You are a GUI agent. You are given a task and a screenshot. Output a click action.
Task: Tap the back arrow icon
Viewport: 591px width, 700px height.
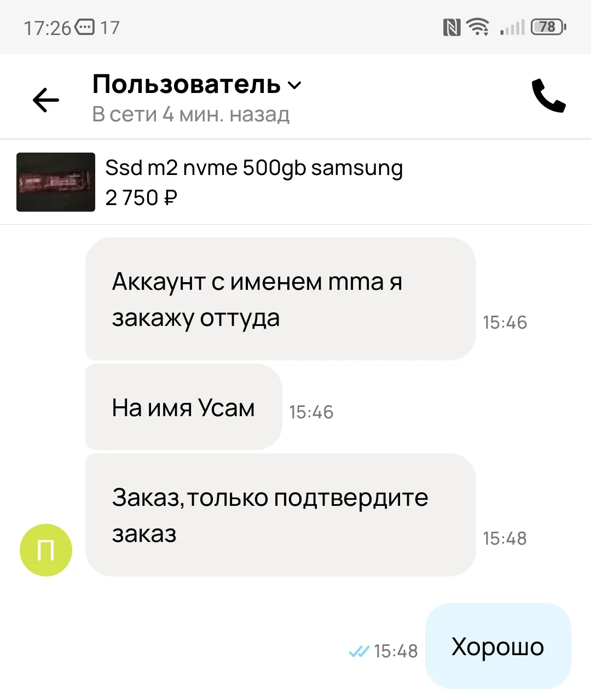(x=46, y=100)
